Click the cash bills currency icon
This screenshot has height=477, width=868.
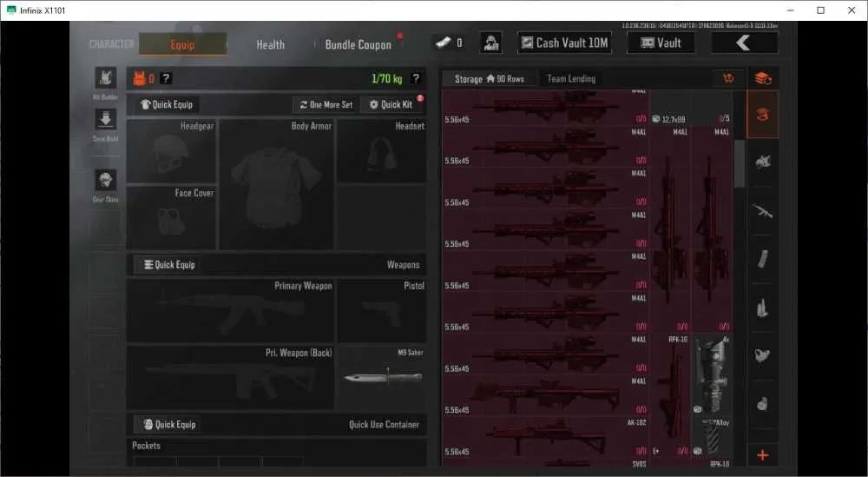pyautogui.click(x=444, y=43)
